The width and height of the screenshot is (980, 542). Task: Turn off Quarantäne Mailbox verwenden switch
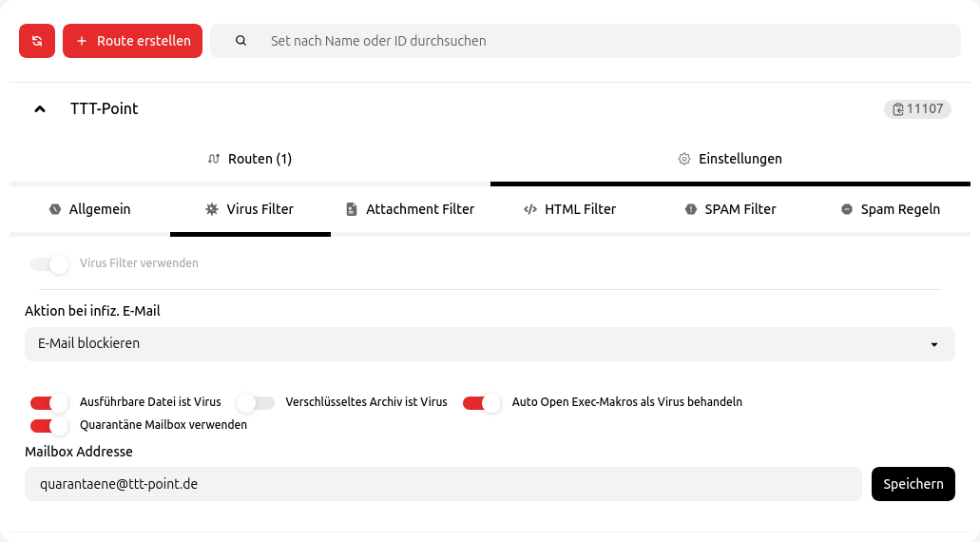tap(49, 425)
